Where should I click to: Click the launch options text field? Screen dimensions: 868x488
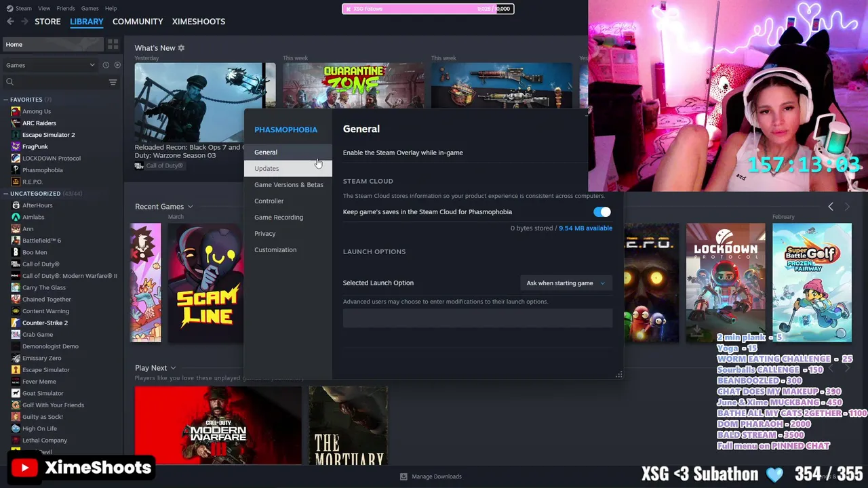[477, 318]
